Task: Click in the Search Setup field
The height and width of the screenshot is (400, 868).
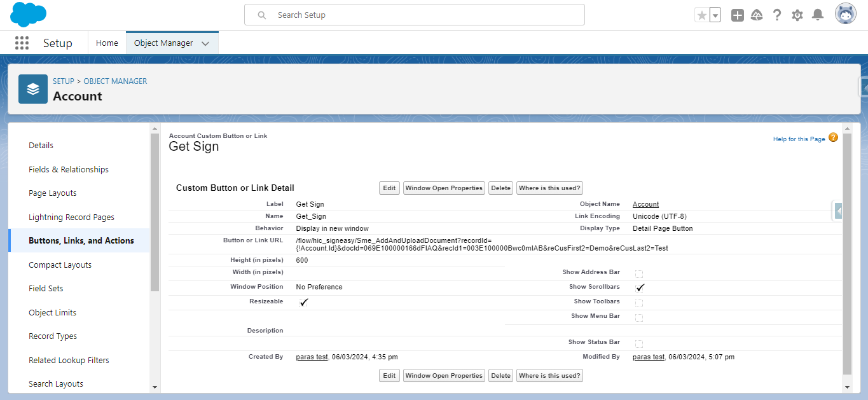Action: 414,15
